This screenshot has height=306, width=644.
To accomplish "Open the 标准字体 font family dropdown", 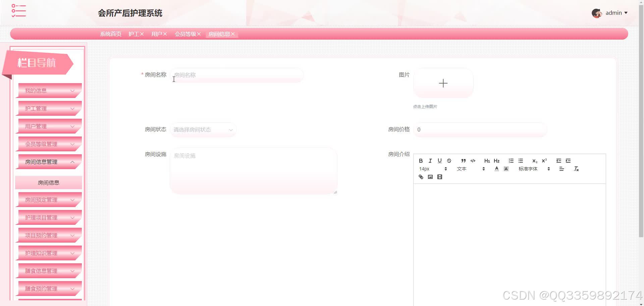I will coord(534,169).
